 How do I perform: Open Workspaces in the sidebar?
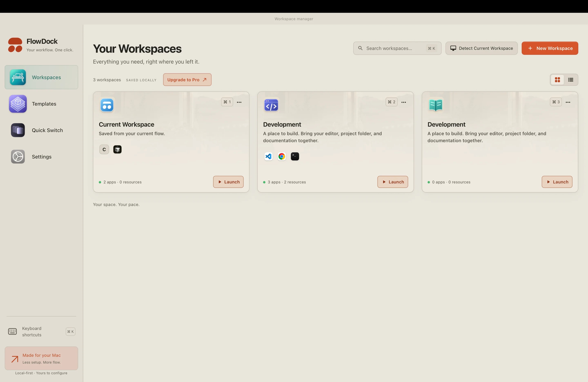[x=41, y=77]
